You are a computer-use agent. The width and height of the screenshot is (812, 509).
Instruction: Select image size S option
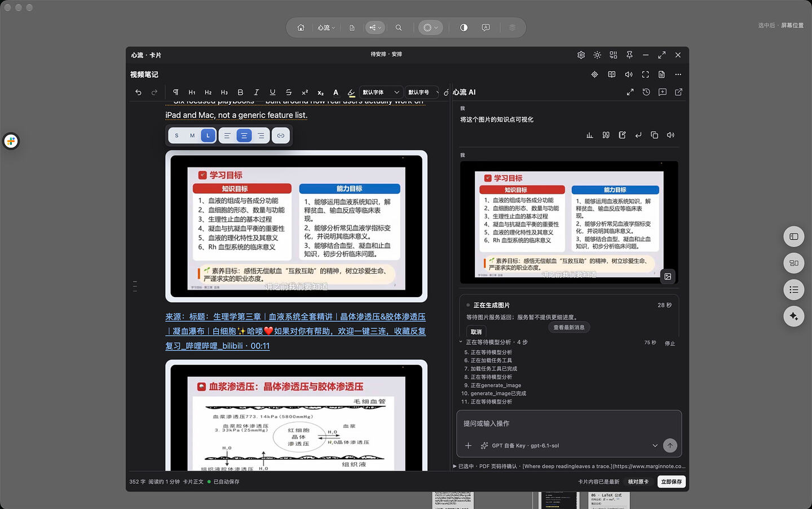click(176, 135)
